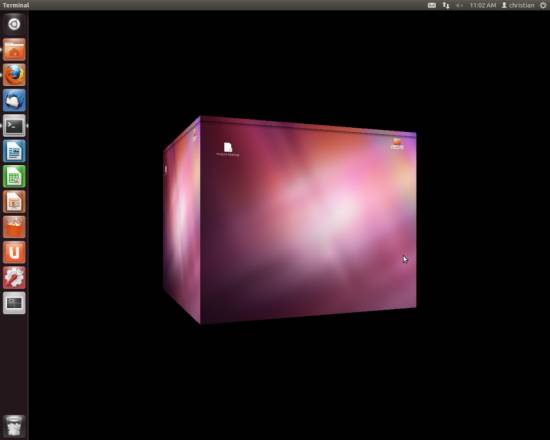Show calendar from 11:02 AM clock
550x440 pixels.
pyautogui.click(x=483, y=5)
